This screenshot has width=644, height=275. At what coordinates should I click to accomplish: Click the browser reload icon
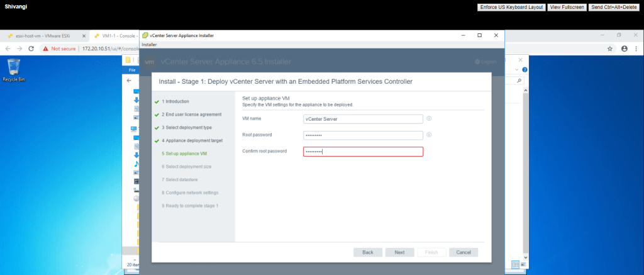pyautogui.click(x=31, y=48)
